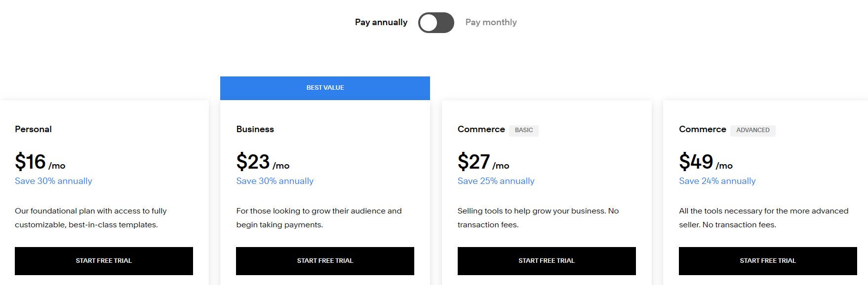
Task: Select the Pay monthly label
Action: pos(491,22)
